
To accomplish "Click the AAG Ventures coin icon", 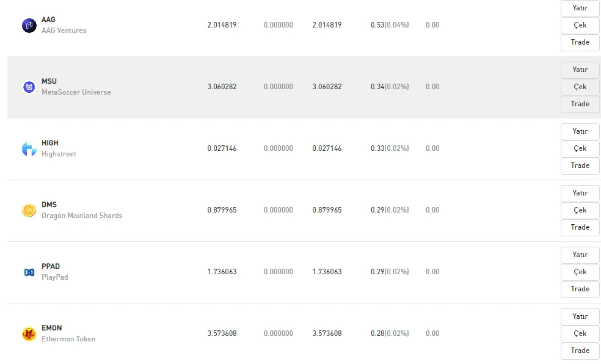I will pyautogui.click(x=29, y=26).
